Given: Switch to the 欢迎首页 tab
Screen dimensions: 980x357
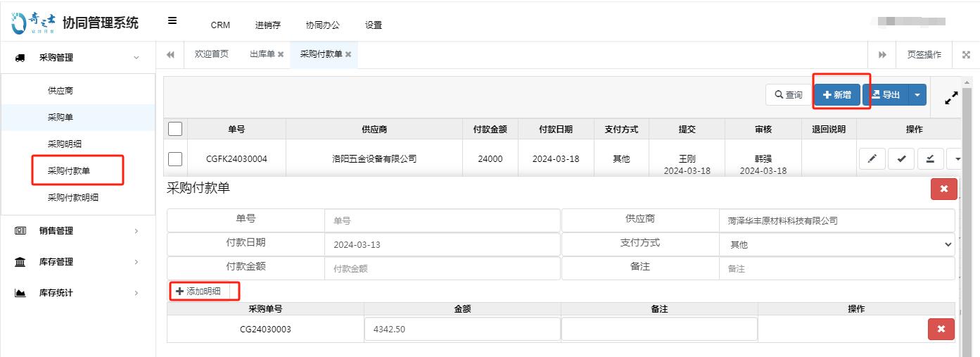Looking at the screenshot, I should pos(211,54).
